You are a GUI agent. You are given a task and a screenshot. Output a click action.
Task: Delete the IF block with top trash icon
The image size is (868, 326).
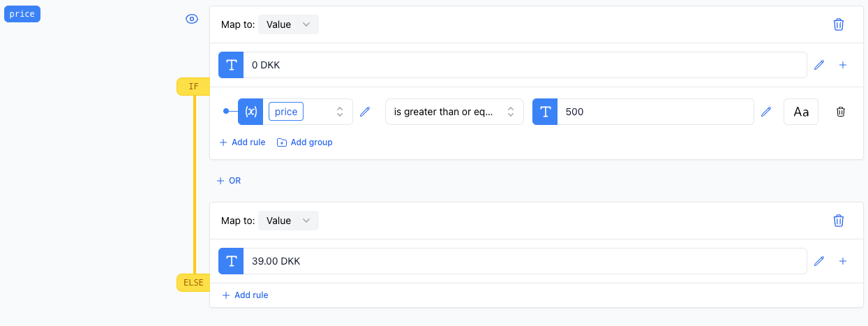pos(839,24)
